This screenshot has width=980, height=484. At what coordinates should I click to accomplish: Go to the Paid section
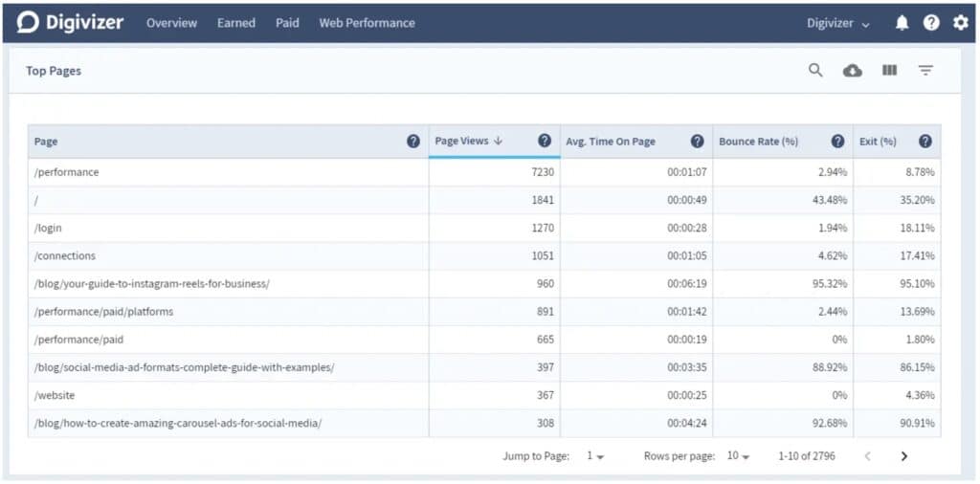[287, 23]
